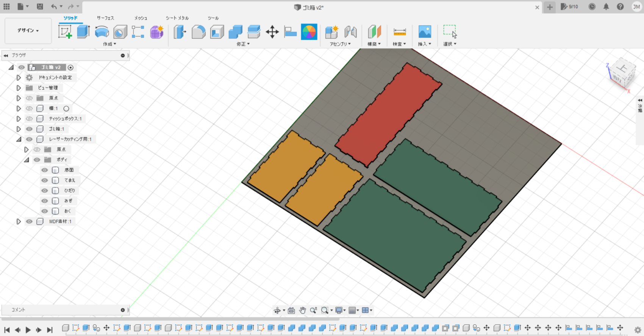
Task: Select the Press Pull tool
Action: (180, 32)
